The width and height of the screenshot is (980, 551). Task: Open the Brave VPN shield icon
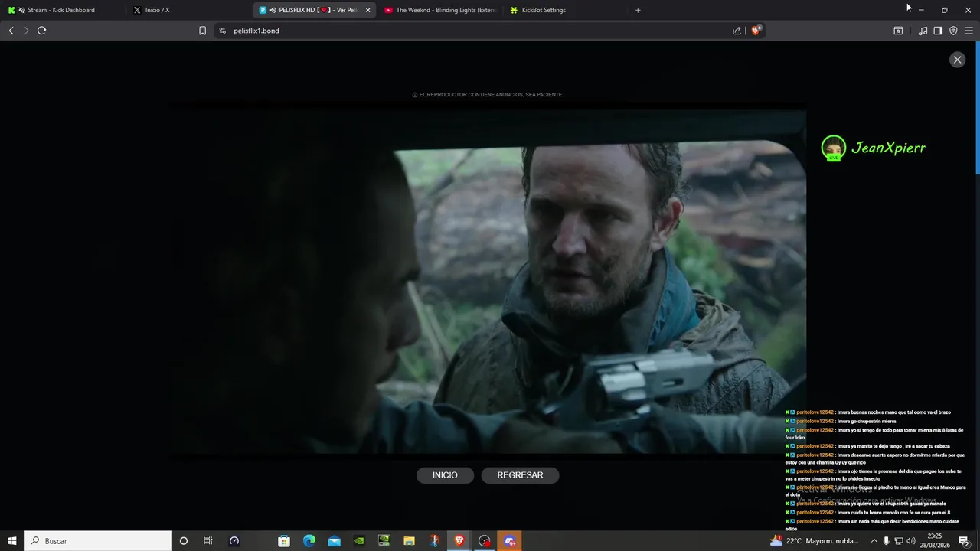(953, 31)
